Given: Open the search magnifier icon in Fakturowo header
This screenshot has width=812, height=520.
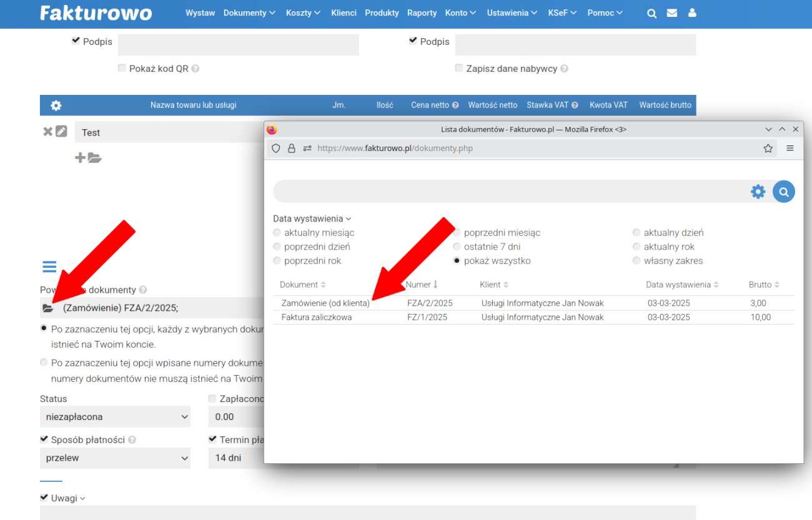Looking at the screenshot, I should pyautogui.click(x=651, y=13).
